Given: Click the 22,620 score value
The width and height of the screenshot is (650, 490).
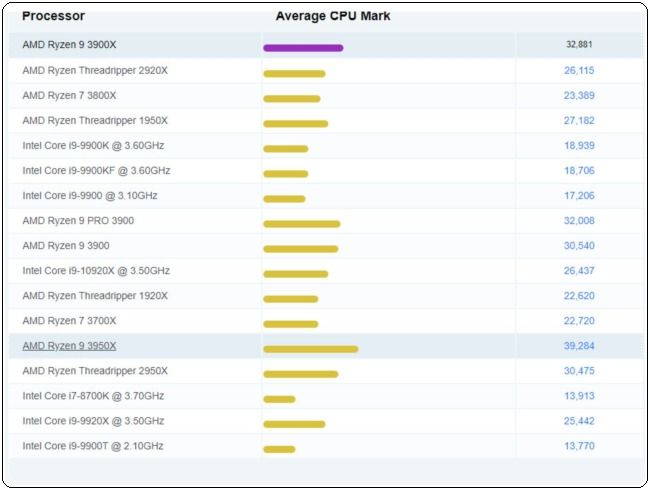Looking at the screenshot, I should [x=579, y=296].
